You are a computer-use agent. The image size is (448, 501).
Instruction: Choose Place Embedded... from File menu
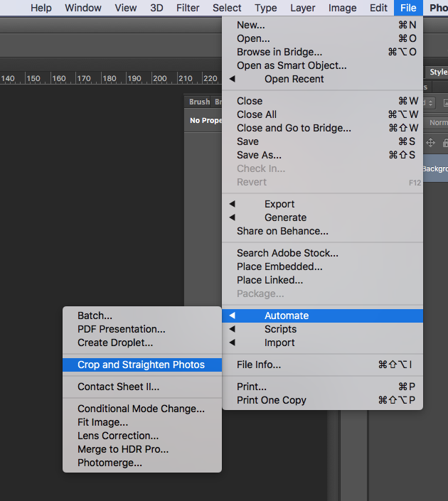279,266
